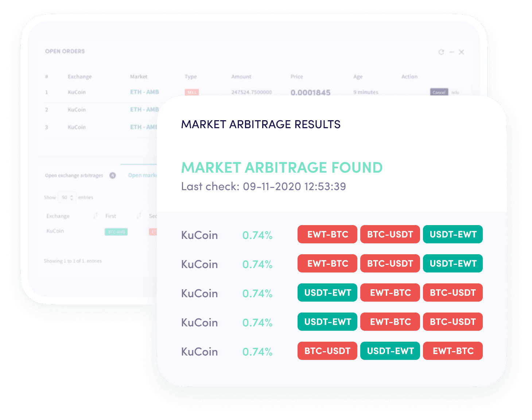Click the '9 minutes' age cell
Screen dimensions: 532x420
(x=366, y=92)
